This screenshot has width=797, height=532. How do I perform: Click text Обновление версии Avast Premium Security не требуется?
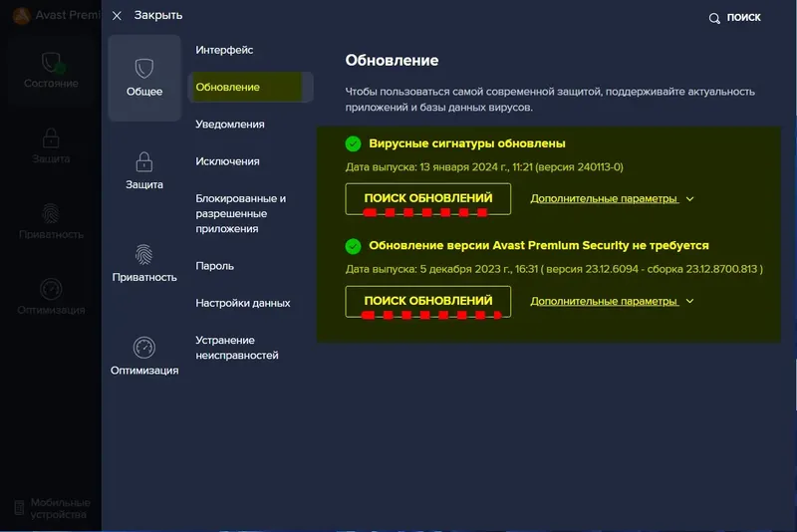[x=539, y=245]
